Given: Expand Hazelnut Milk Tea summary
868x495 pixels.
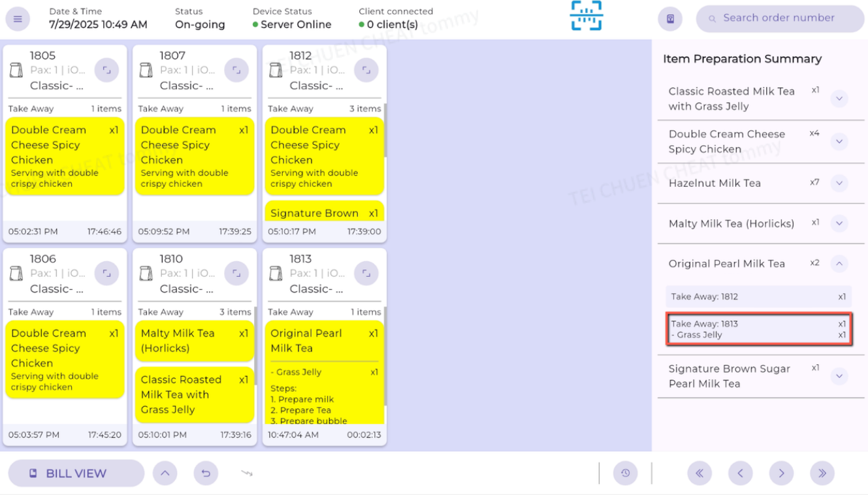Looking at the screenshot, I should pos(839,184).
